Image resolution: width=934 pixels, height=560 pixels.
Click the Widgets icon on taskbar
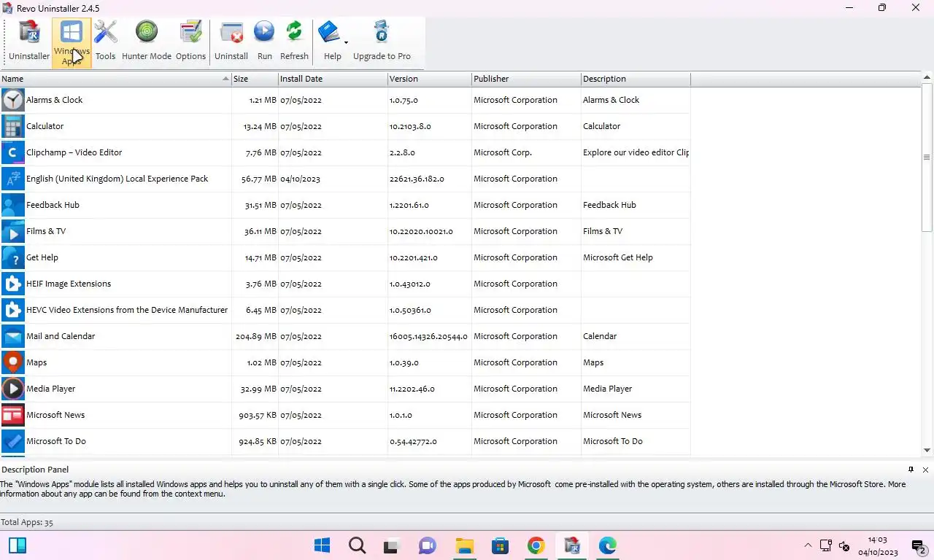click(18, 545)
